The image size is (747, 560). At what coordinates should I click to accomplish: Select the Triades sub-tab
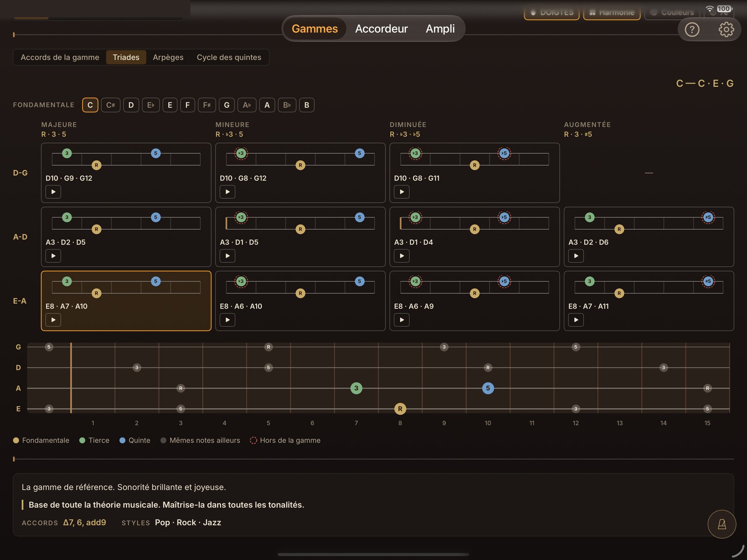click(x=126, y=57)
